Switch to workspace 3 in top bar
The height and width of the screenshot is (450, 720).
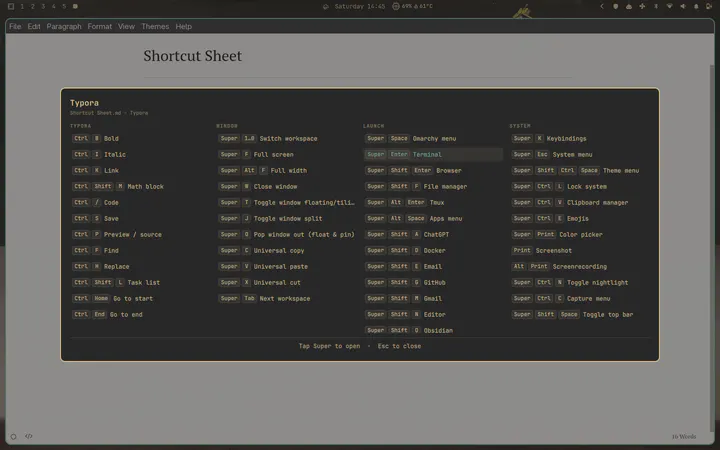(43, 6)
